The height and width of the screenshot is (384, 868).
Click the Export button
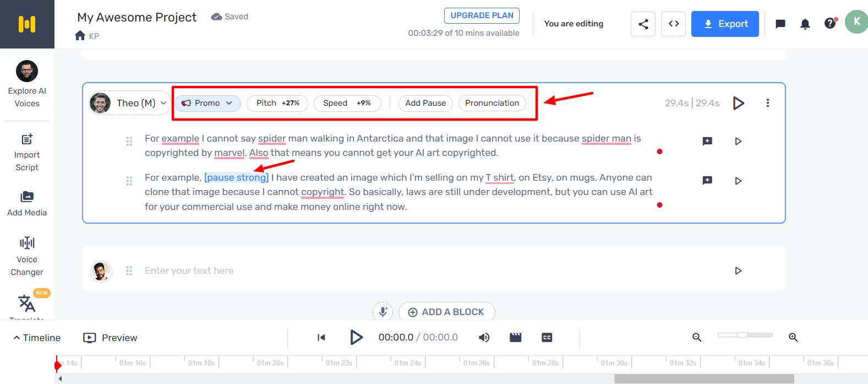(725, 24)
